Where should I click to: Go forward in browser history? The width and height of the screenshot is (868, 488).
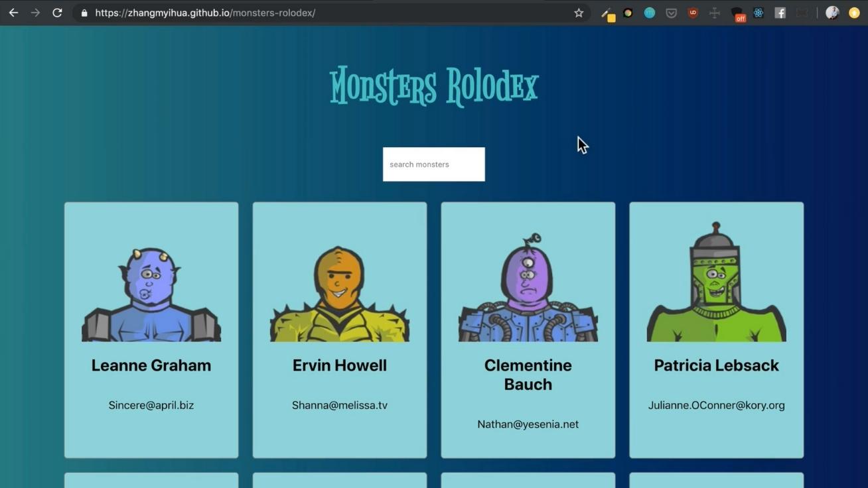click(35, 13)
